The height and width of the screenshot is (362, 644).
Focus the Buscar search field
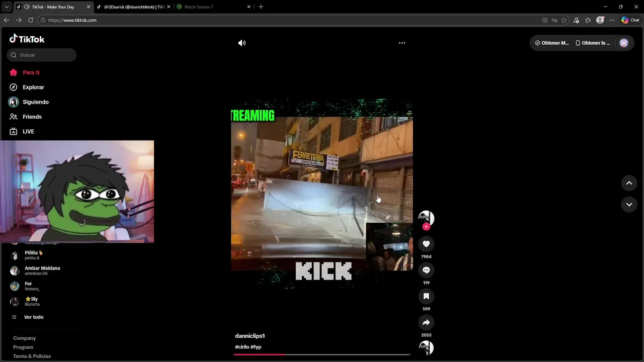pyautogui.click(x=42, y=55)
